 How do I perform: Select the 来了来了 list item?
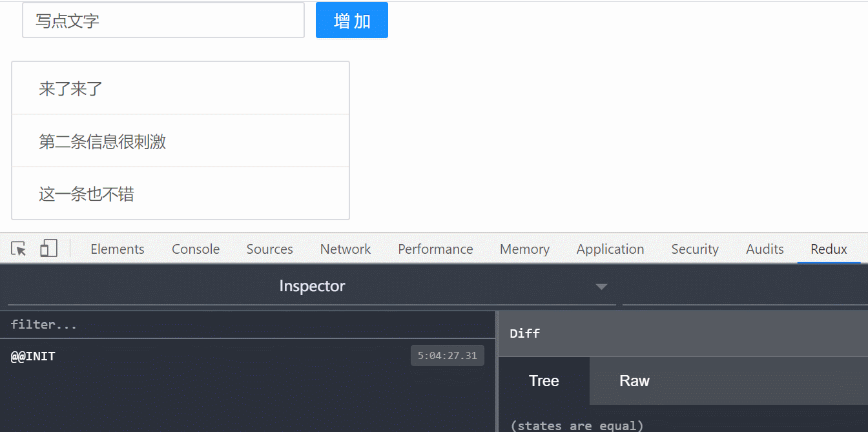click(x=180, y=88)
